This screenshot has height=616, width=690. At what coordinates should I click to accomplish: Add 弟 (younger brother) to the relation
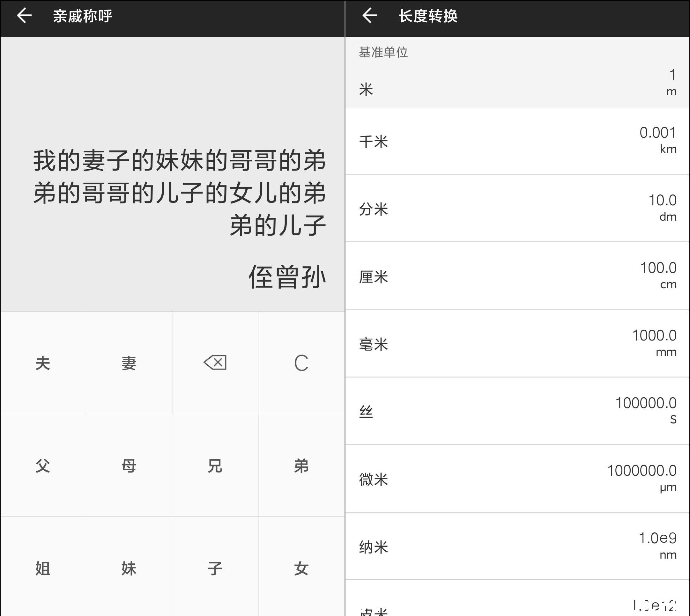pos(301,466)
